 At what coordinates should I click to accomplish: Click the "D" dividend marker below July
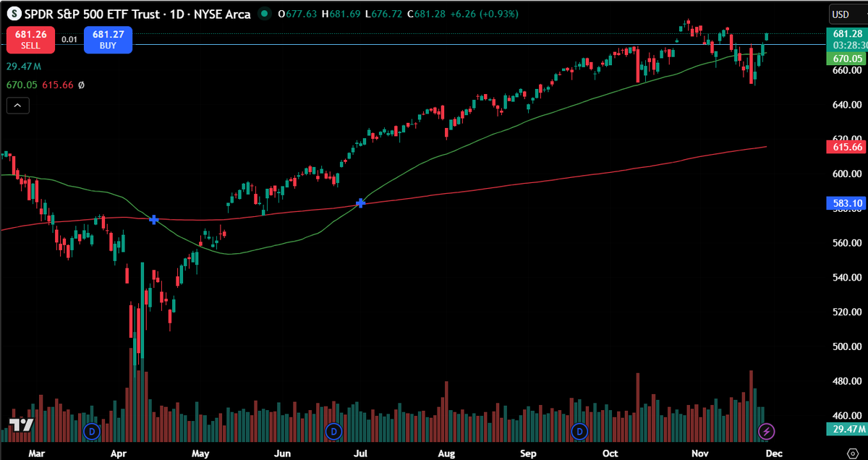click(333, 432)
